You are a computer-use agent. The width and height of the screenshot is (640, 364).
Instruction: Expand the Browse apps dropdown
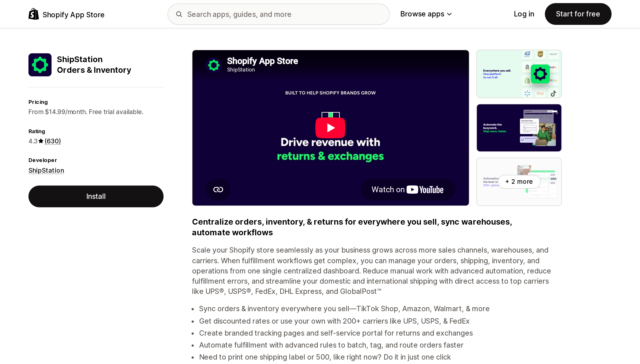(x=426, y=14)
